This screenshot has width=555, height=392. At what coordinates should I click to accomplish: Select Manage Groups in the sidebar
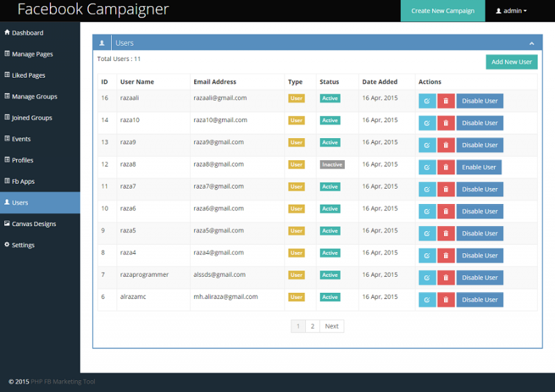(40, 96)
